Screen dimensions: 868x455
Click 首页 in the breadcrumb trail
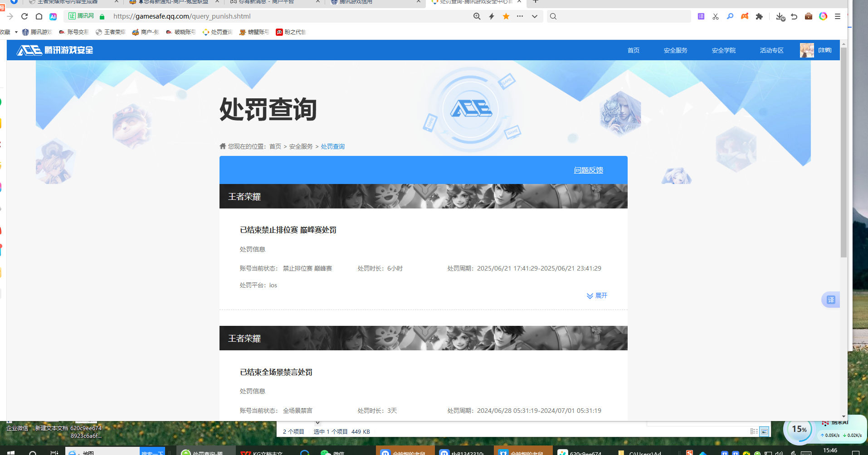pos(275,146)
